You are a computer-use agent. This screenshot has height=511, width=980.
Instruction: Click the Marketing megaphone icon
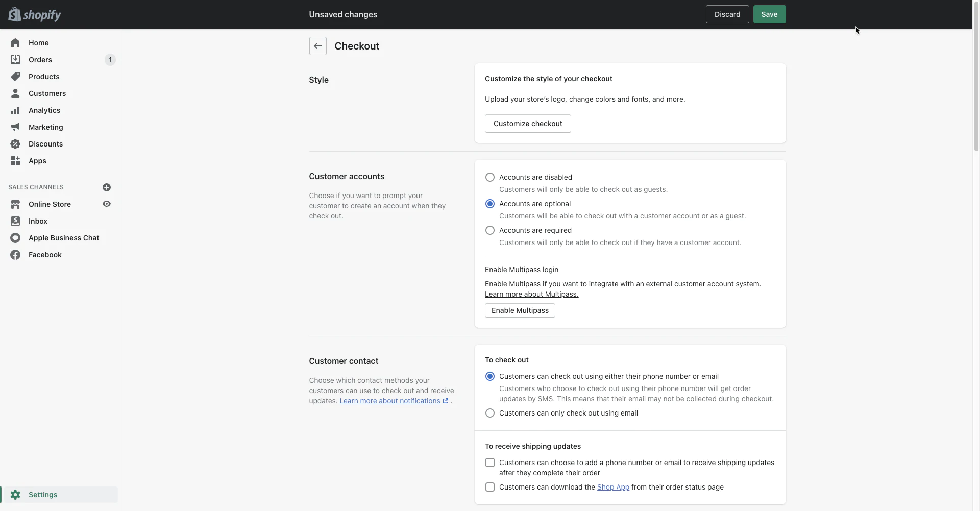click(x=15, y=127)
